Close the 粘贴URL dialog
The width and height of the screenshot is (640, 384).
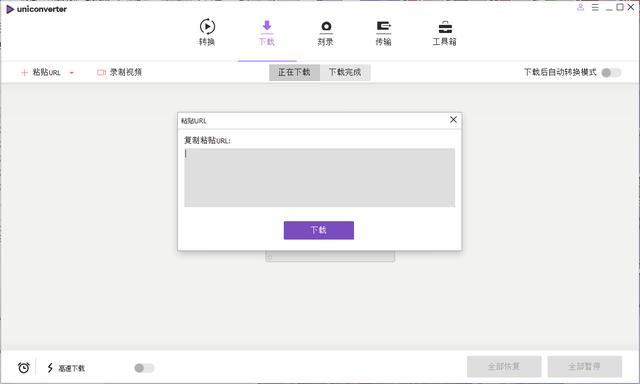click(x=453, y=120)
